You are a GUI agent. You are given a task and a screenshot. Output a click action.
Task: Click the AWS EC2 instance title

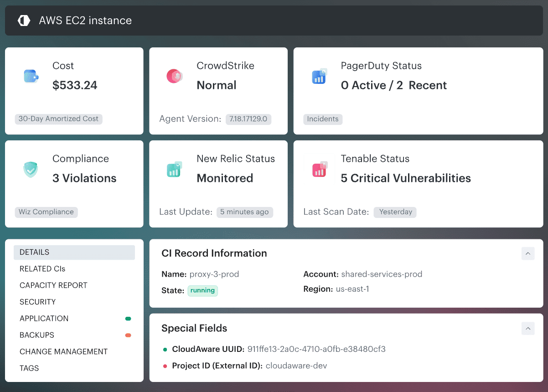pos(85,21)
